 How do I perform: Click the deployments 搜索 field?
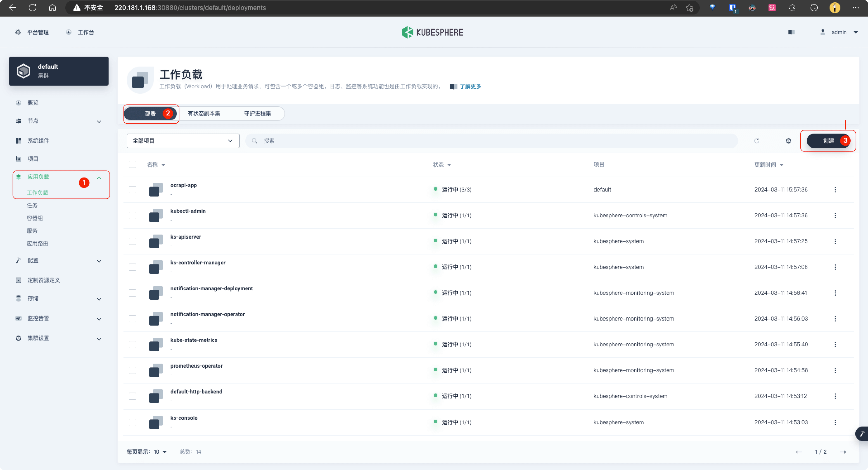pos(491,141)
